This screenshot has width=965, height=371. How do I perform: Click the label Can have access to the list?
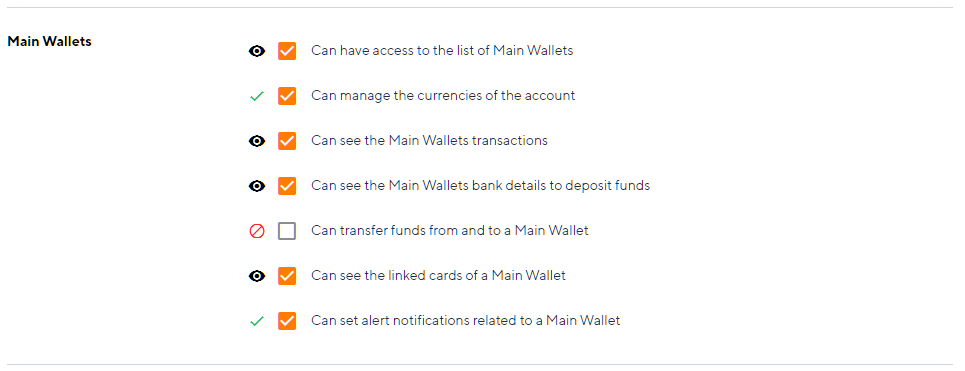coord(442,51)
